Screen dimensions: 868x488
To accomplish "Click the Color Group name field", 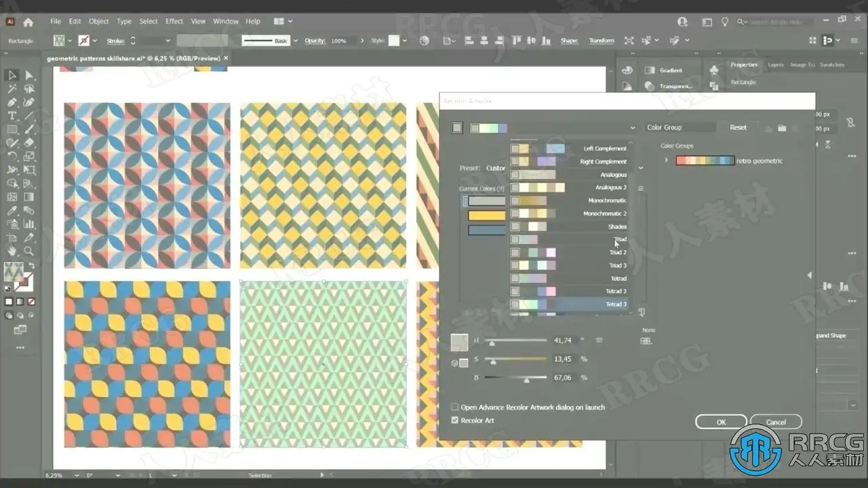I will click(680, 127).
